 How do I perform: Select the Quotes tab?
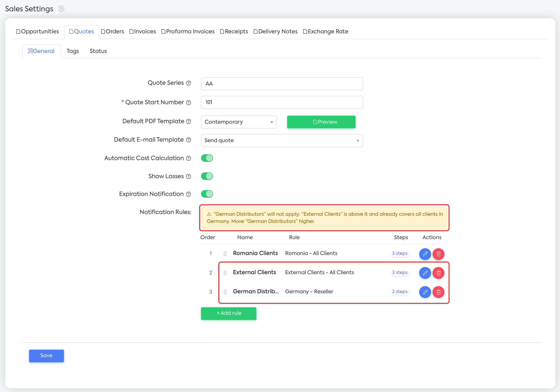(x=82, y=32)
